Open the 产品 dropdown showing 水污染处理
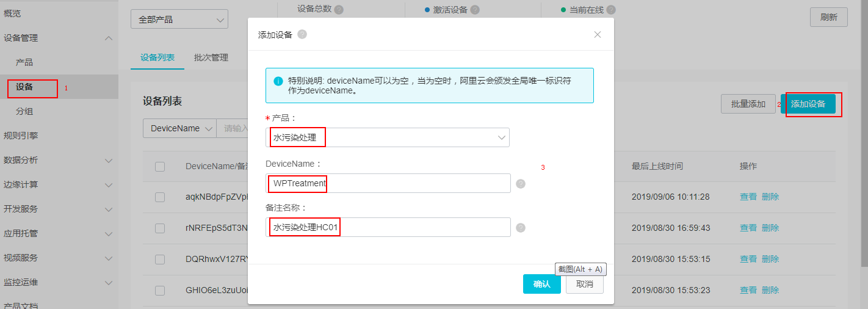Viewport: 868px width, 309px height. (389, 137)
